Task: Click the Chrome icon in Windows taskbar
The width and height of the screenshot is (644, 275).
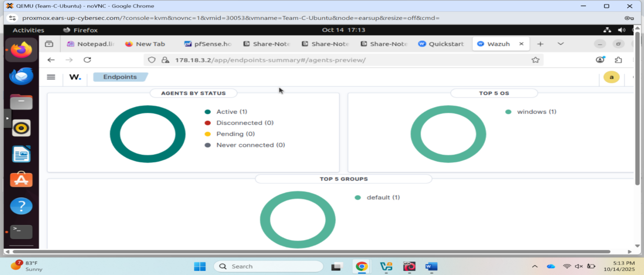Action: coord(361,267)
